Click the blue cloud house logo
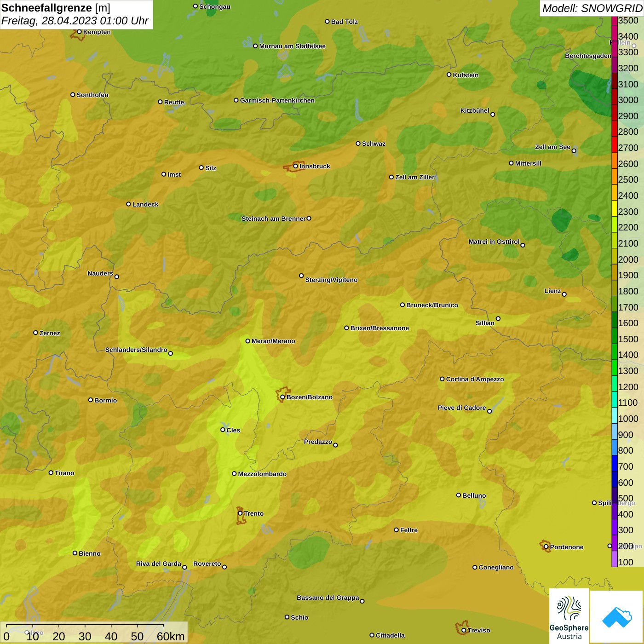The height and width of the screenshot is (644, 644). coord(617,616)
